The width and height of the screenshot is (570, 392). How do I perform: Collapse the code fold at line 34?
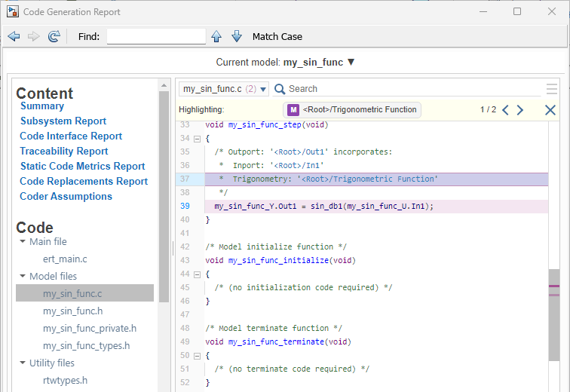tap(197, 139)
